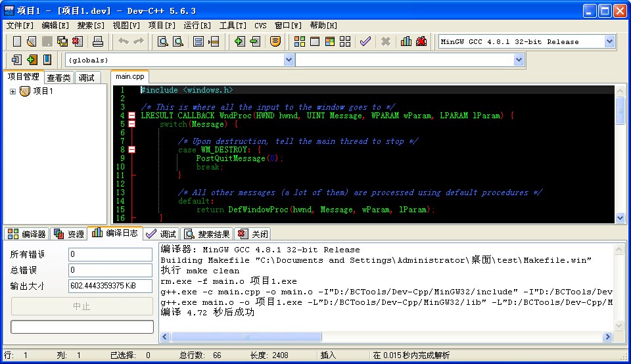Click the Compile & Run multicolor window icon
Viewport: 631px width, 364px height.
(x=329, y=41)
